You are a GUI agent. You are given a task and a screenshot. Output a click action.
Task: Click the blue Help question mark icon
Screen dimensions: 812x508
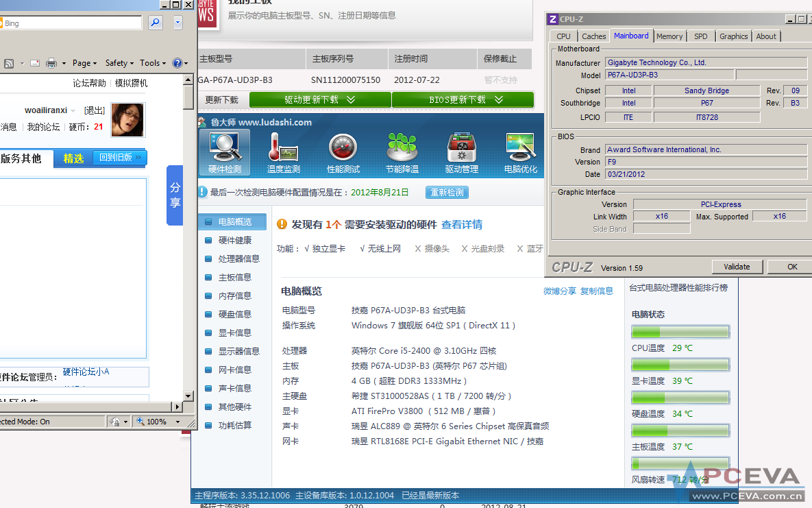point(177,63)
